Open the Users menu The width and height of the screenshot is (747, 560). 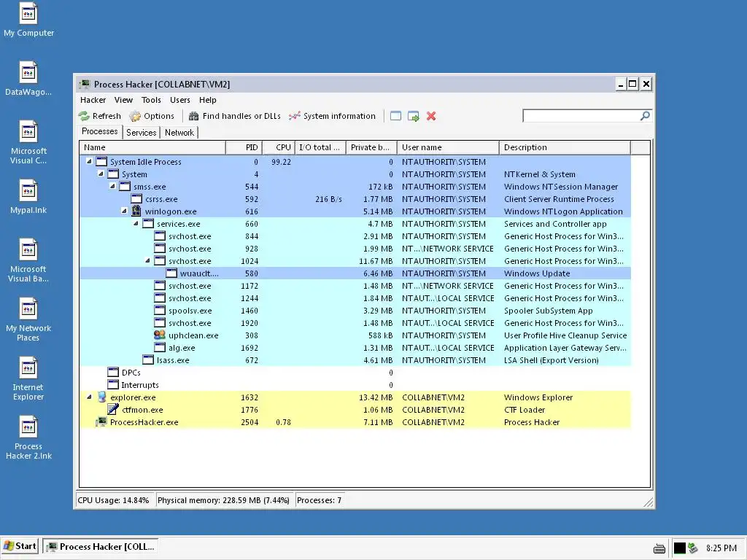tap(180, 100)
